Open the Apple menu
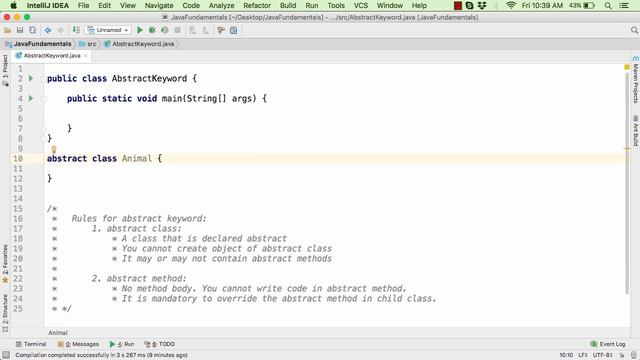The height and width of the screenshot is (360, 640). pyautogui.click(x=13, y=5)
